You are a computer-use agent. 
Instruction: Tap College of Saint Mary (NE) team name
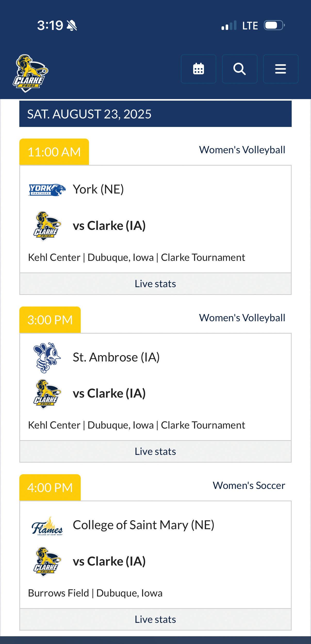[x=144, y=525]
